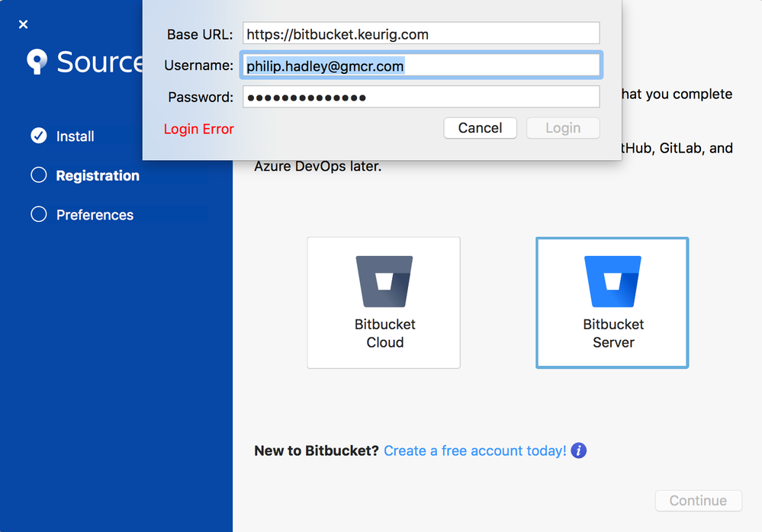Click the blue Bitbucket Server bucket icon

[612, 281]
